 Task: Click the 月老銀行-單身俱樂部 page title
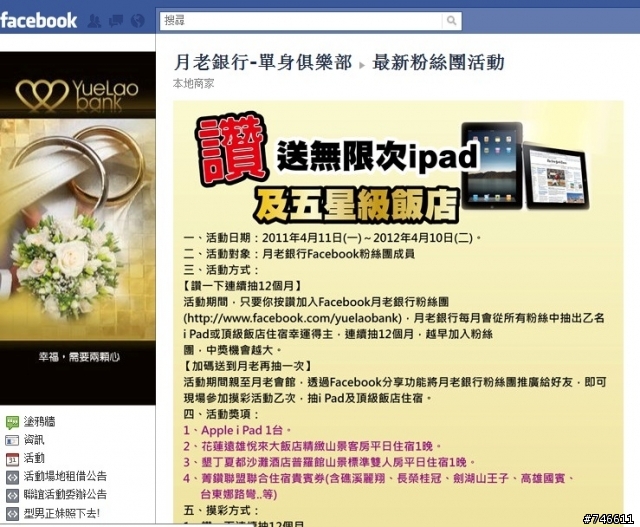[x=263, y=62]
